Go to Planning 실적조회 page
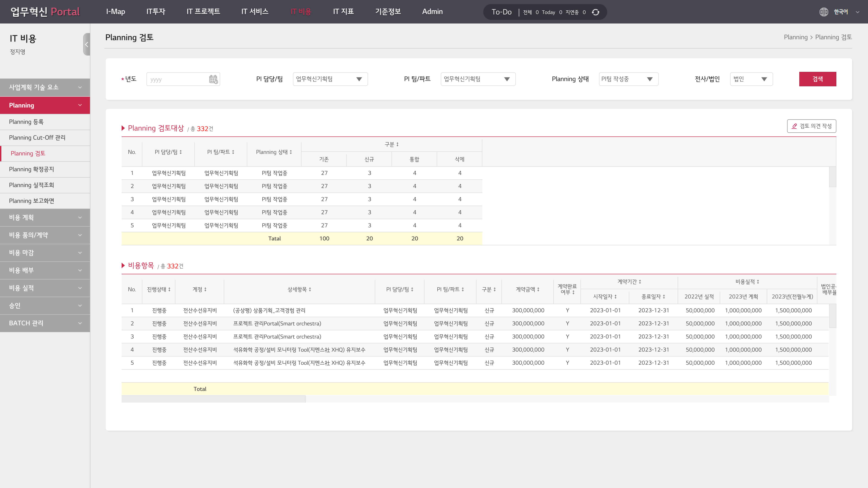This screenshot has width=868, height=488. 45,185
